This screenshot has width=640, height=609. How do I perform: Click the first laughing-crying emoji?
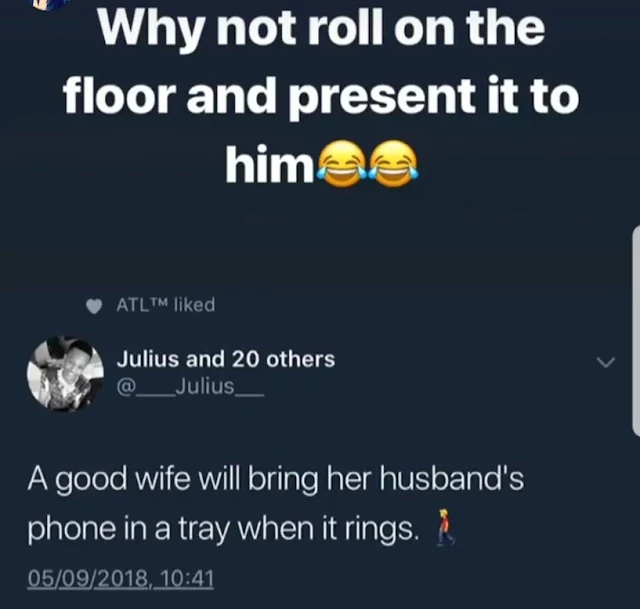pos(342,163)
